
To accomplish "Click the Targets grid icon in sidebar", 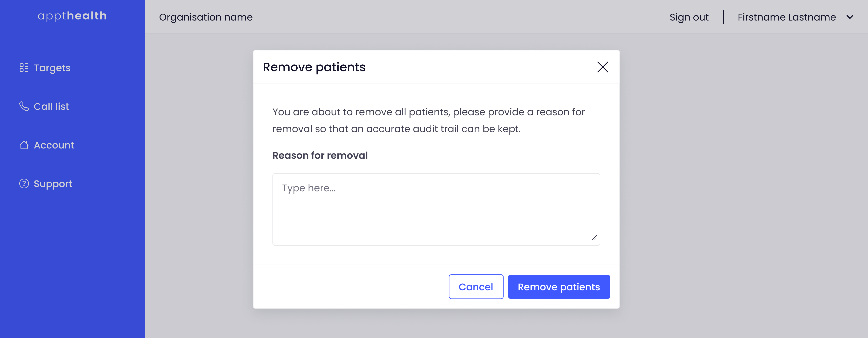I will pos(24,68).
